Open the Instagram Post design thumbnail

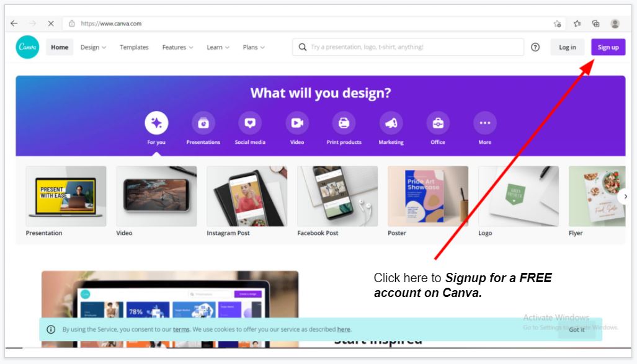click(x=247, y=196)
